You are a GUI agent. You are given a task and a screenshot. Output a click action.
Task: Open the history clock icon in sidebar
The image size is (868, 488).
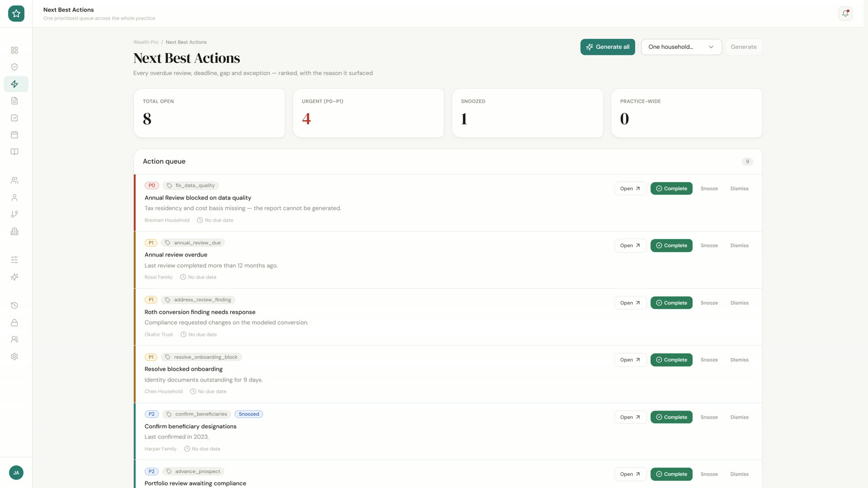pos(15,305)
